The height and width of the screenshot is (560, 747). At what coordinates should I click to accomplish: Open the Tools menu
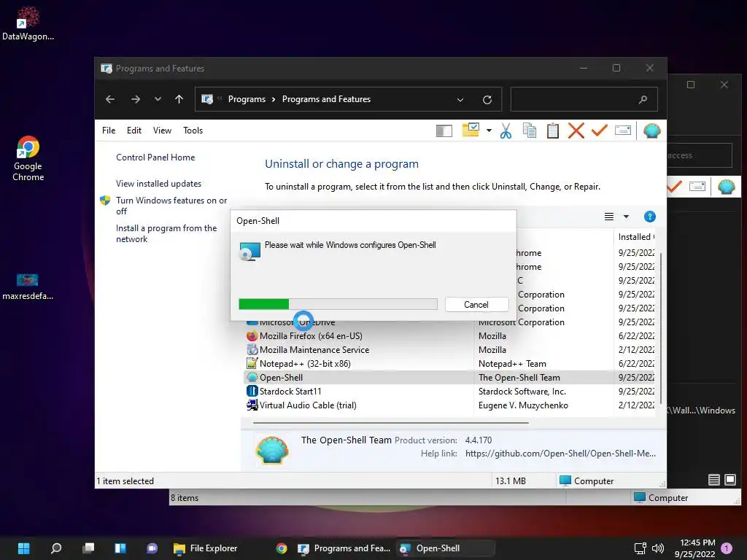pos(193,131)
